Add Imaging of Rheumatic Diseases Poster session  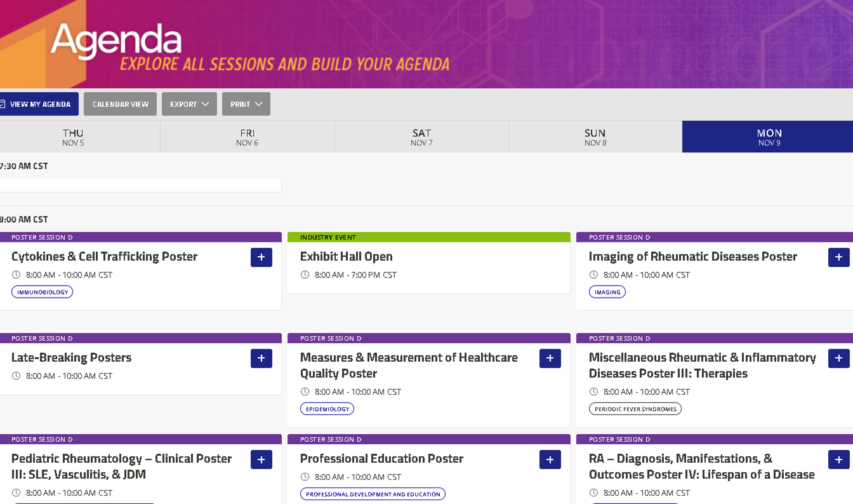(x=838, y=257)
